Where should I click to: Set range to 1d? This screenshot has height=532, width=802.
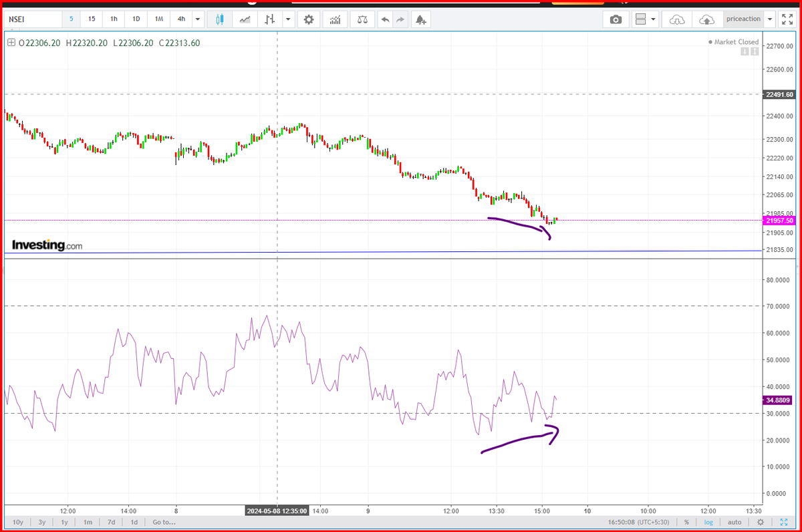click(134, 522)
